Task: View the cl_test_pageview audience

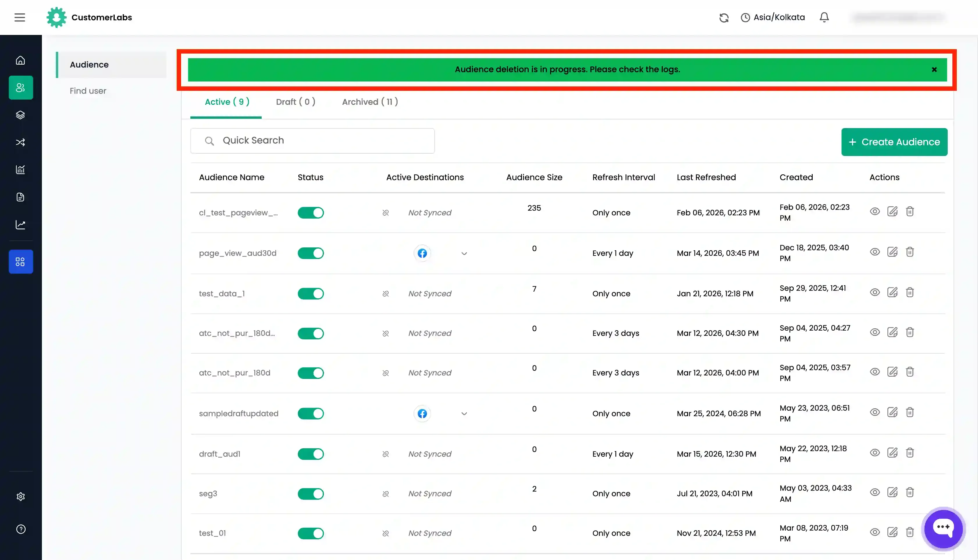Action: pyautogui.click(x=875, y=212)
